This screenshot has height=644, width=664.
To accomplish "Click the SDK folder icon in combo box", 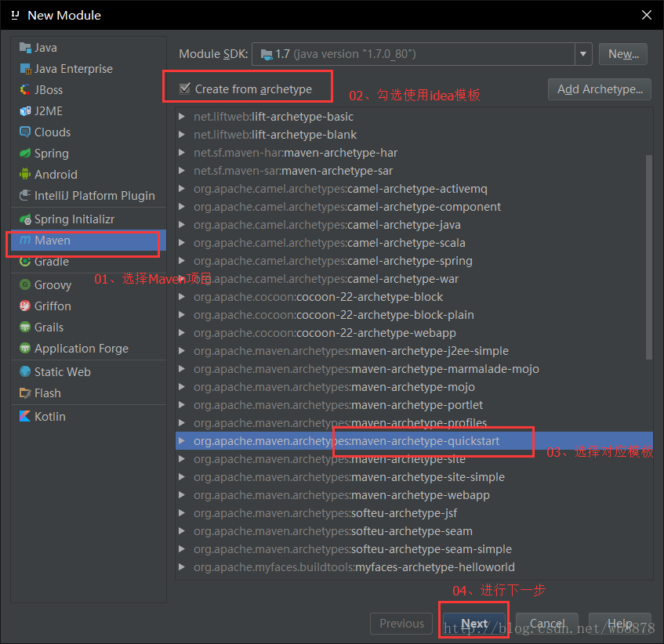I will (x=267, y=55).
